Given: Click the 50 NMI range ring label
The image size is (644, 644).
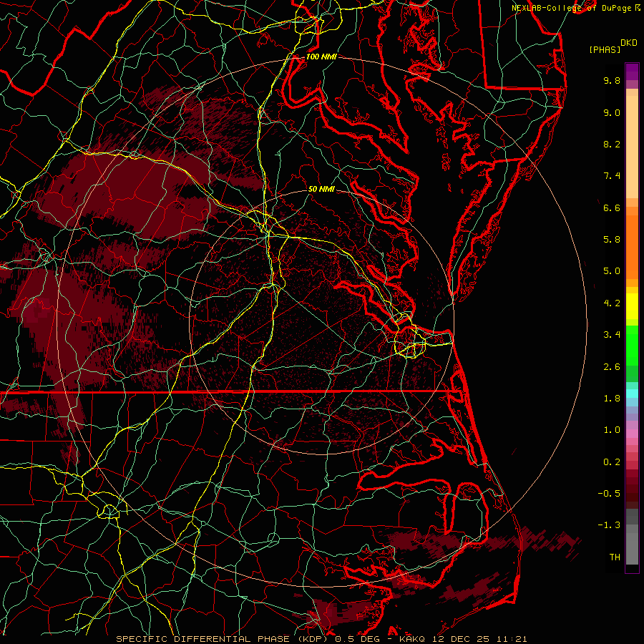Looking at the screenshot, I should pyautogui.click(x=321, y=189).
